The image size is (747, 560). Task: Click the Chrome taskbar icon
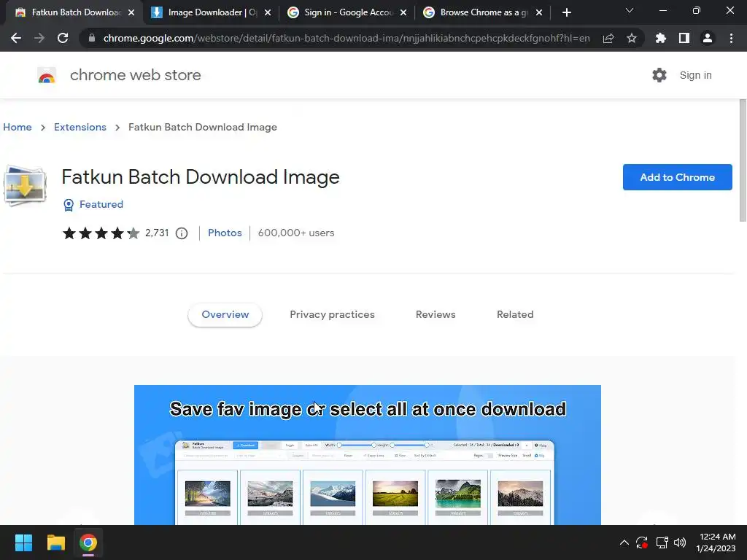click(x=88, y=542)
